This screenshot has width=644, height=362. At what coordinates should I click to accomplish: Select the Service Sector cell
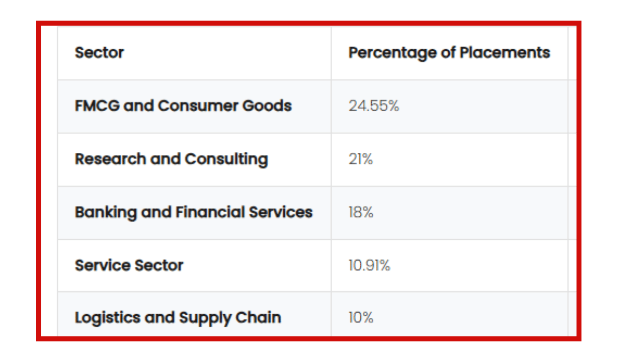(129, 265)
